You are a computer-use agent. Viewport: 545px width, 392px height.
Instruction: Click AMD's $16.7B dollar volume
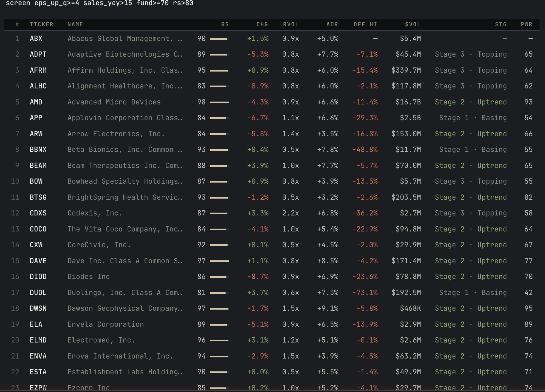coord(408,102)
